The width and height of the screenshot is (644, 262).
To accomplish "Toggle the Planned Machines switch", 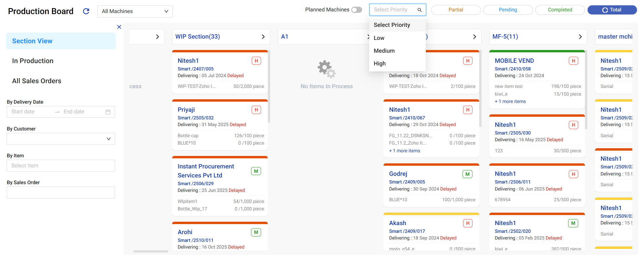I will (x=357, y=10).
